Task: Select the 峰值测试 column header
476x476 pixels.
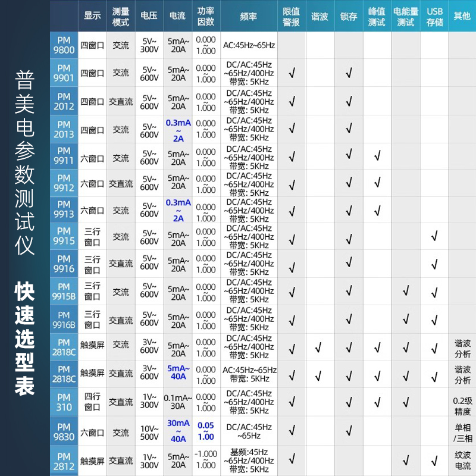Action: point(377,15)
